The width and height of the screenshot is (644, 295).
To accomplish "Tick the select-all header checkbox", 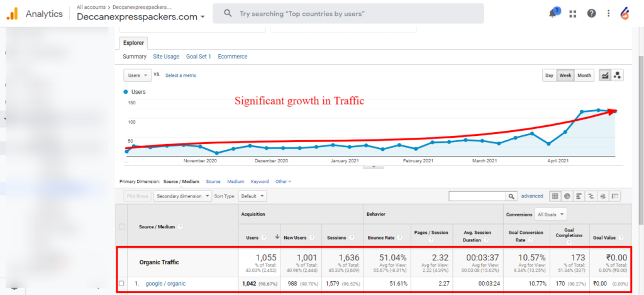I will pyautogui.click(x=121, y=227).
